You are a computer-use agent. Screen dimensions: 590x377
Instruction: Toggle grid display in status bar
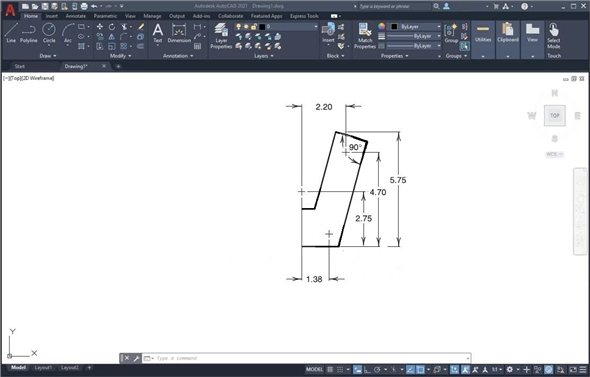pos(330,369)
